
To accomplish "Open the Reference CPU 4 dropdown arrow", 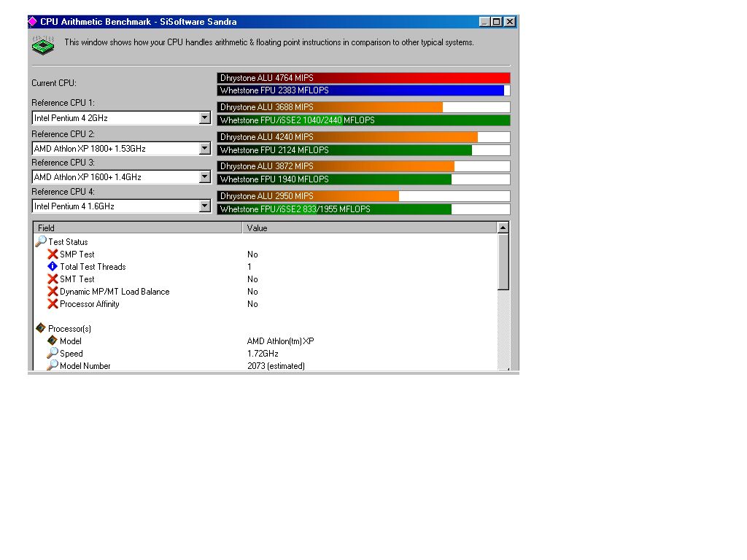I will pyautogui.click(x=204, y=206).
